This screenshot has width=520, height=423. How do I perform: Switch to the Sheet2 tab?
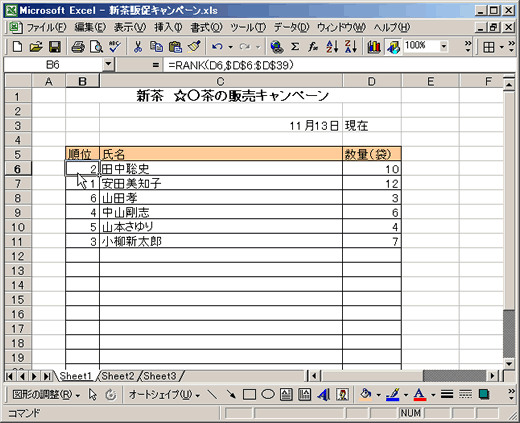[118, 376]
